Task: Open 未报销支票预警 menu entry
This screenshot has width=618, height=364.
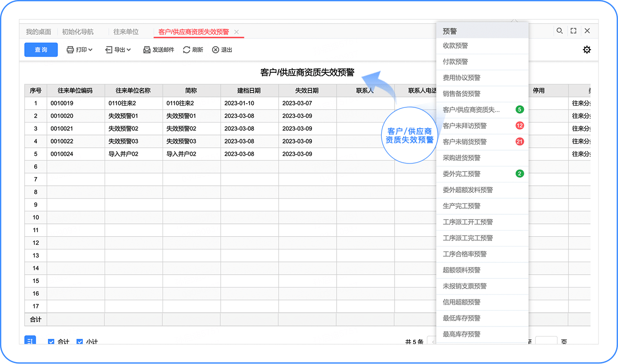Action: click(482, 286)
